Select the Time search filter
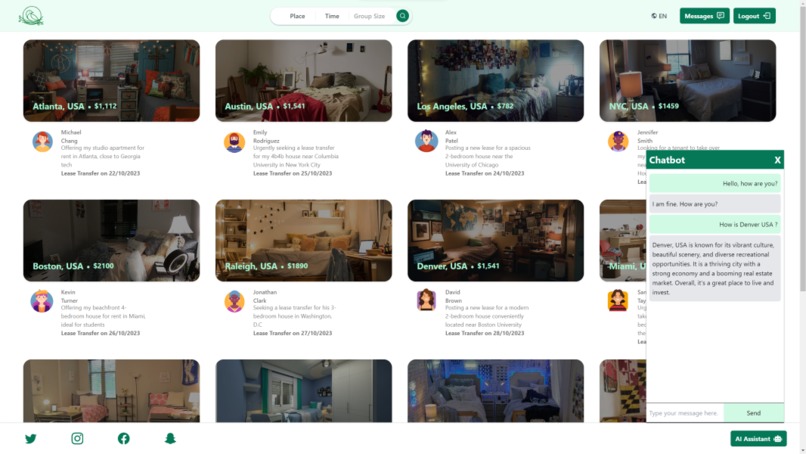806x454 pixels. coord(332,16)
